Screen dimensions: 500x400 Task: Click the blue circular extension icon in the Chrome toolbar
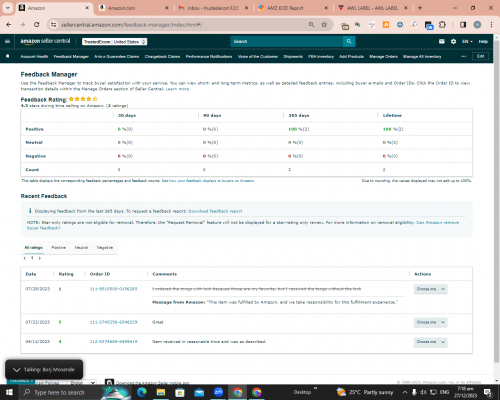pyautogui.click(x=400, y=25)
